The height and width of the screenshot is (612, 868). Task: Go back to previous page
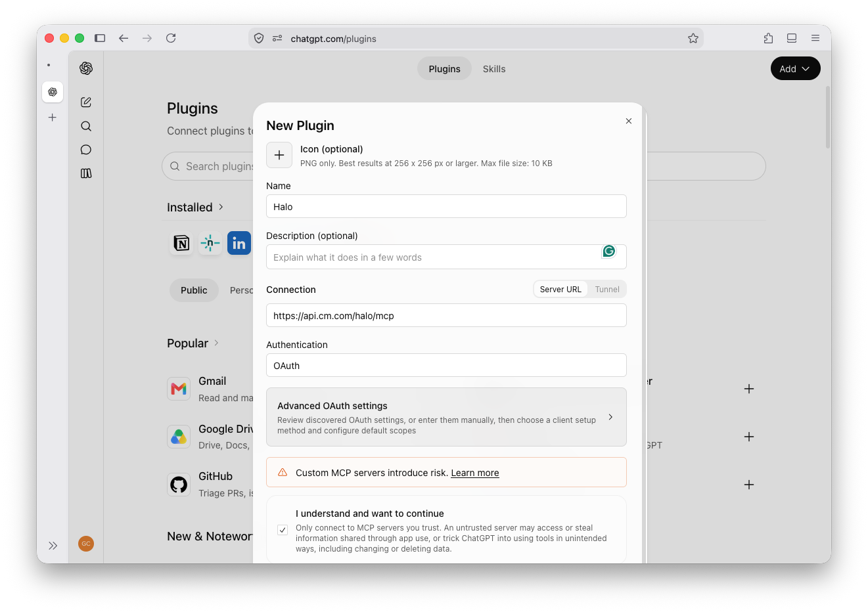[124, 38]
